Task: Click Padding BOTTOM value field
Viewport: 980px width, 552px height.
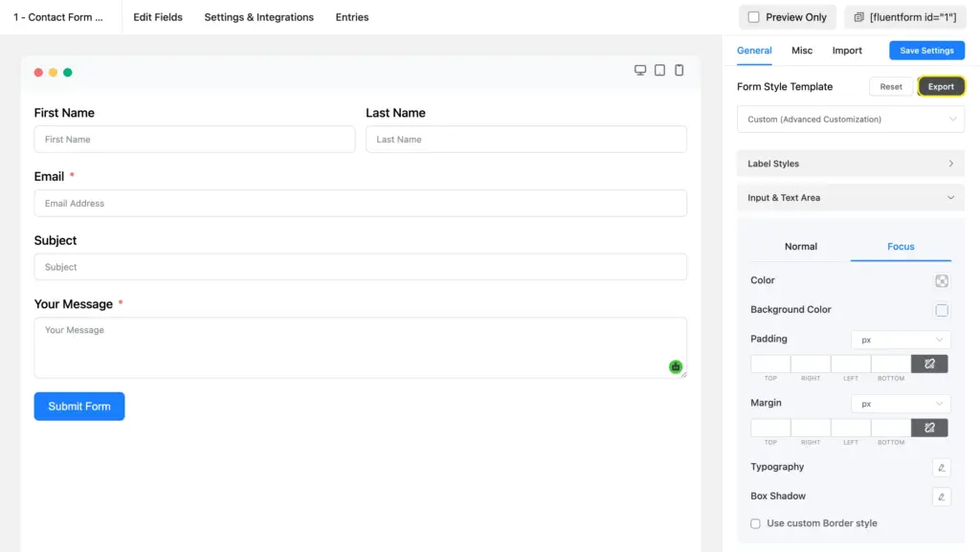Action: tap(891, 364)
